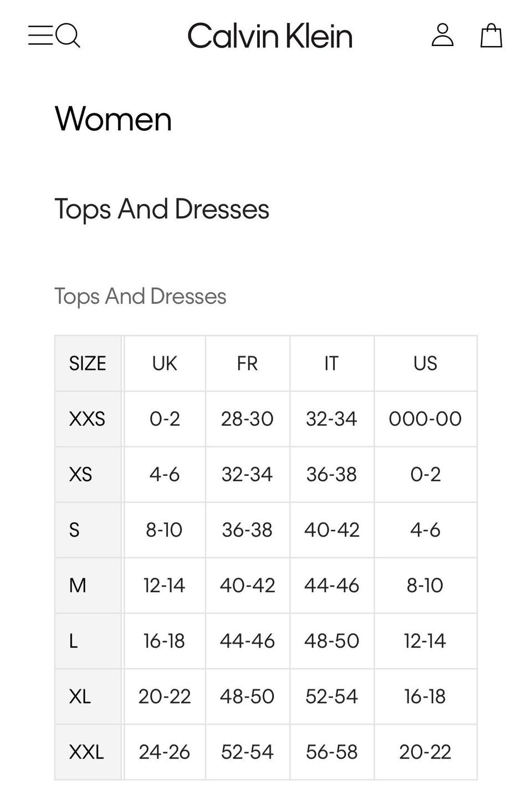Screen dimensions: 532x789
Task: Open the account profile icon
Action: [442, 35]
